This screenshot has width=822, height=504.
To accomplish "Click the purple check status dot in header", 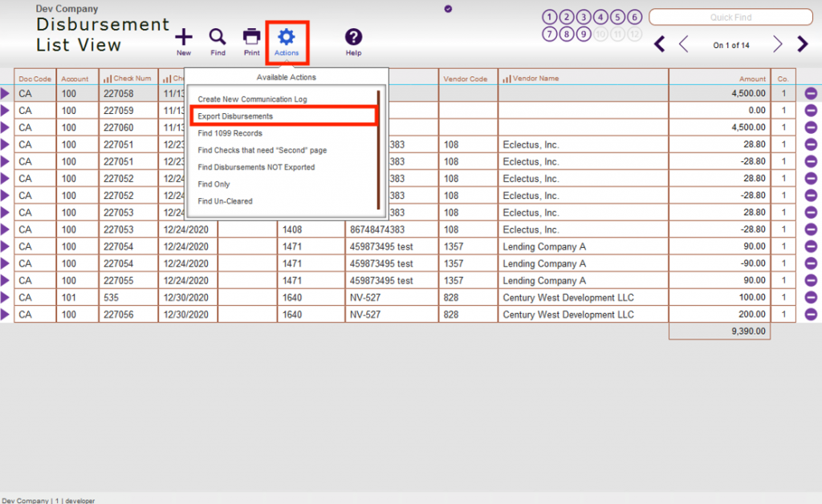I will (x=448, y=9).
